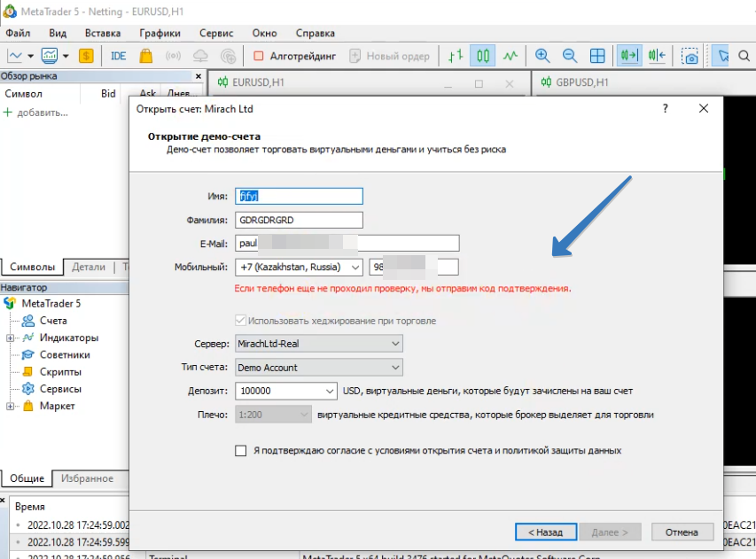Image resolution: width=756 pixels, height=559 pixels.
Task: Open the Графики menu
Action: click(160, 34)
